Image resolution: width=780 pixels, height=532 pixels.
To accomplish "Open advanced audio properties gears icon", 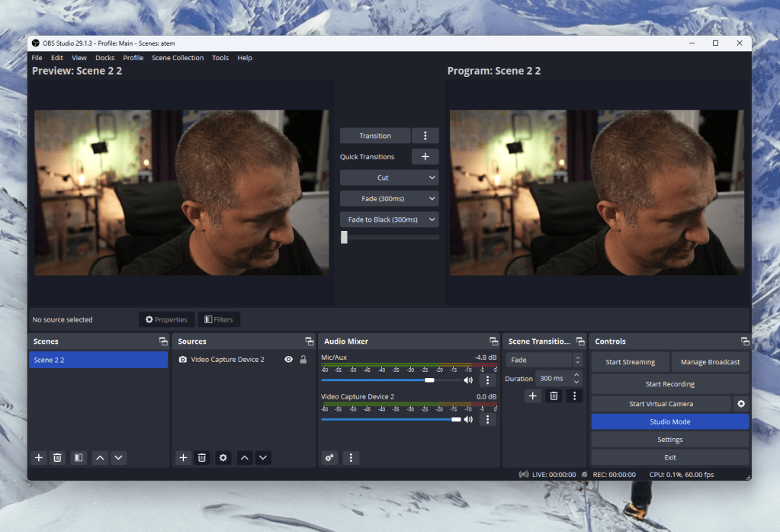I will pyautogui.click(x=329, y=457).
